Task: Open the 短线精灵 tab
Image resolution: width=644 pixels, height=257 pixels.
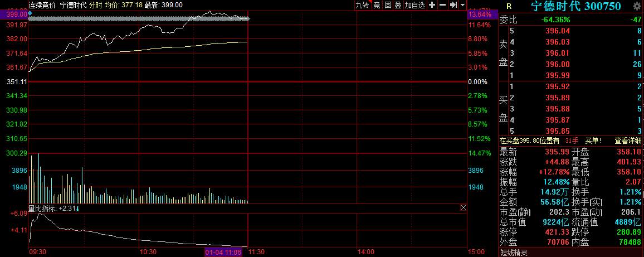Action: click(x=514, y=253)
